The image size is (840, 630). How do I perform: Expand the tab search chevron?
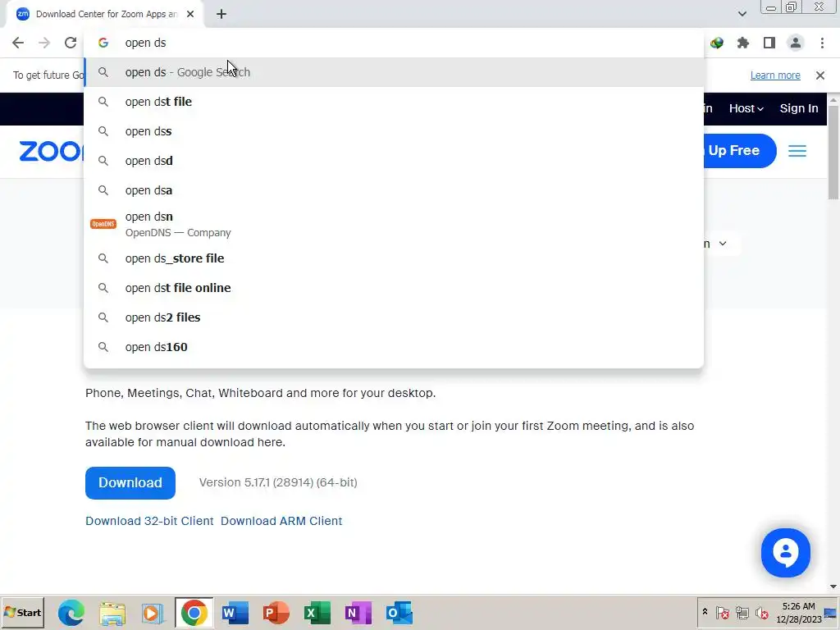click(x=742, y=14)
